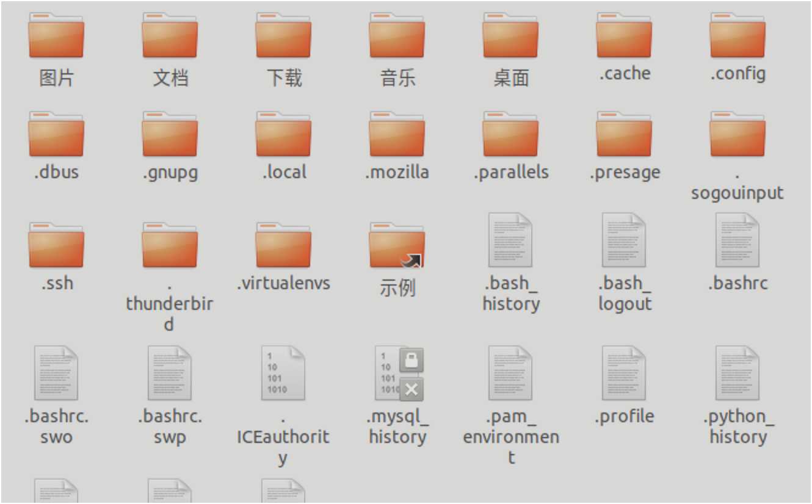Select the .bash_history file icon

[510, 240]
